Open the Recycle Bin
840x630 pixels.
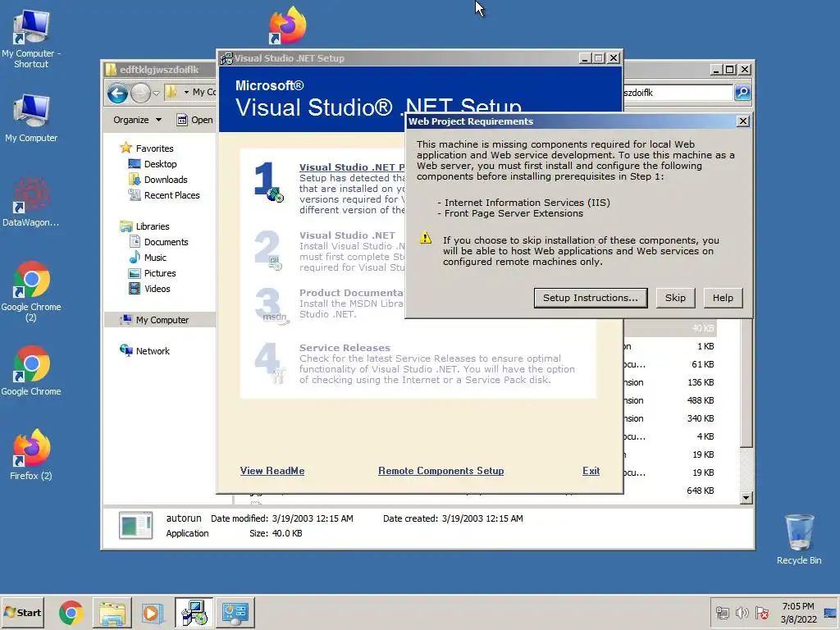pyautogui.click(x=799, y=539)
